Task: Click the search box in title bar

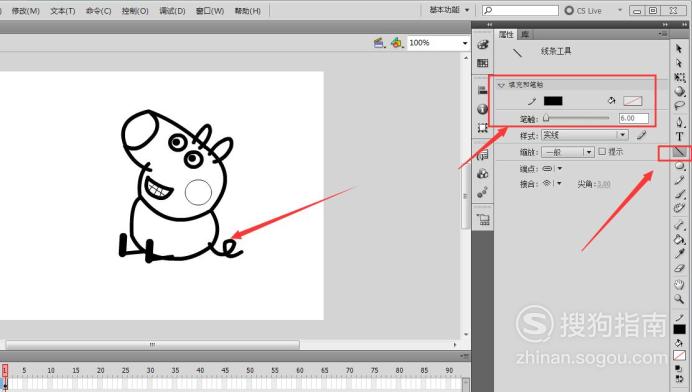Action: (521, 10)
